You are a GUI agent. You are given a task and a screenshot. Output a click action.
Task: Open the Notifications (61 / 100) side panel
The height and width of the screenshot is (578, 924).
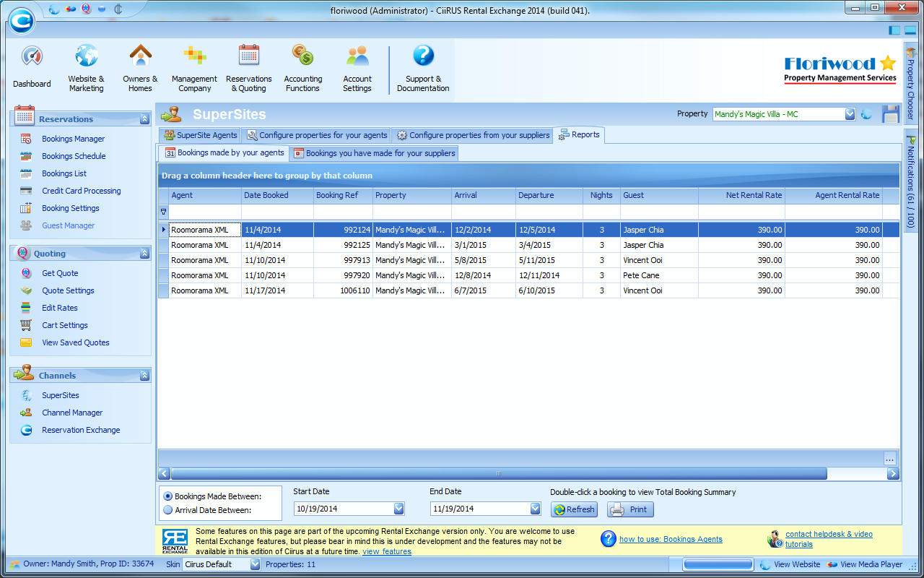point(910,181)
